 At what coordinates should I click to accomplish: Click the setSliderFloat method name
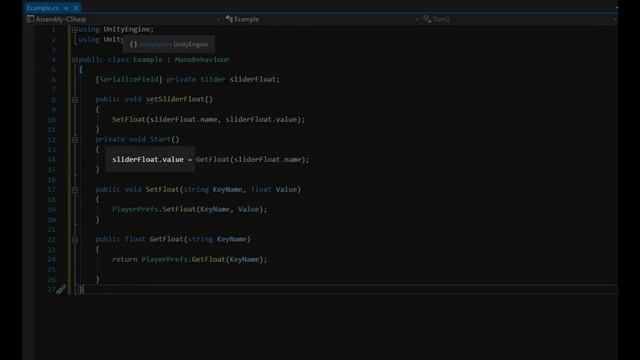pyautogui.click(x=175, y=100)
